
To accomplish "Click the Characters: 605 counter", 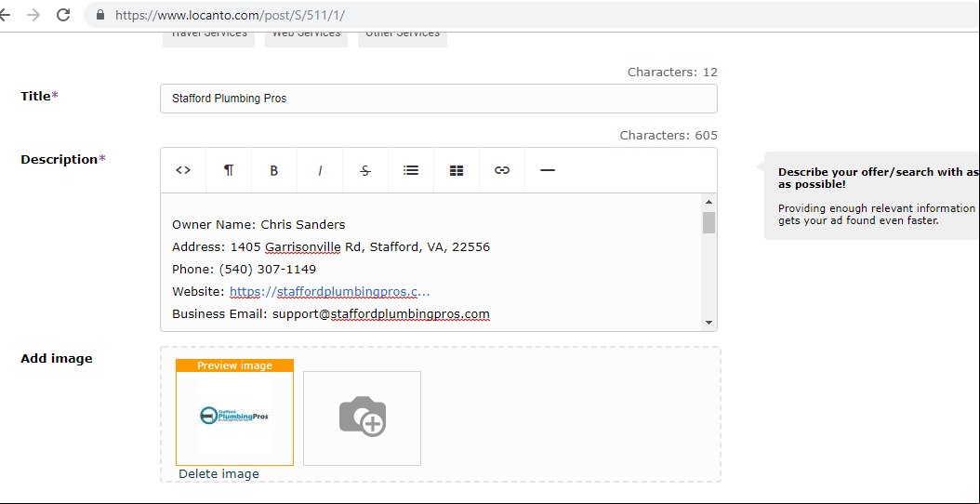I will (669, 135).
